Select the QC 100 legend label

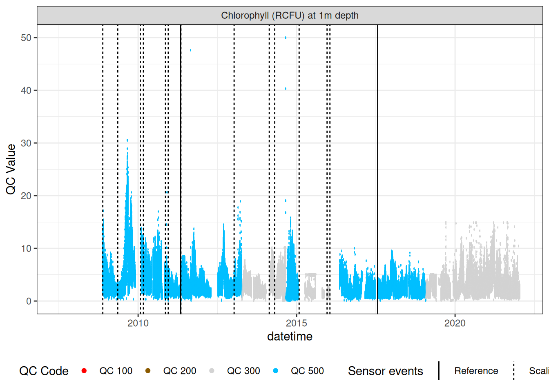tap(116, 371)
